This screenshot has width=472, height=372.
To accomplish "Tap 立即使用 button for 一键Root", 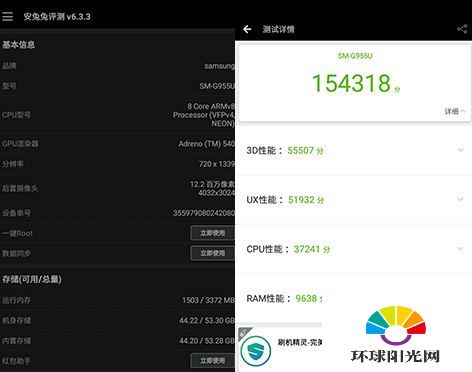I will [x=212, y=233].
